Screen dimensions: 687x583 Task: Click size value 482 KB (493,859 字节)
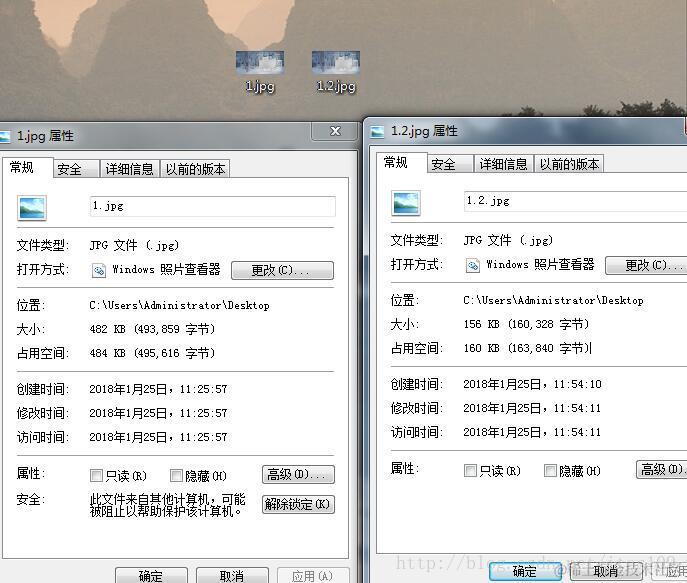click(152, 329)
